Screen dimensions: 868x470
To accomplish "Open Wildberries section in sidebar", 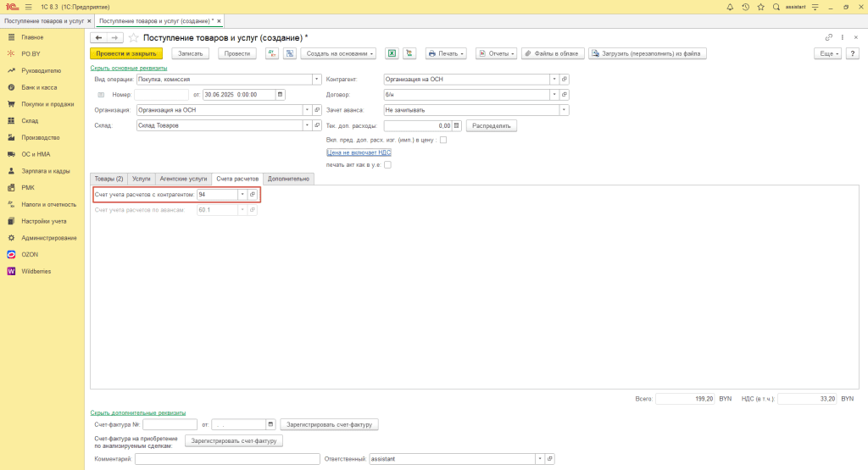I will [36, 272].
